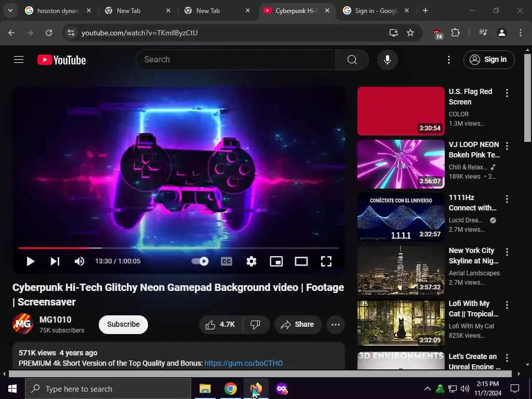532x399 pixels.
Task: Go back in browser history
Action: [x=11, y=33]
